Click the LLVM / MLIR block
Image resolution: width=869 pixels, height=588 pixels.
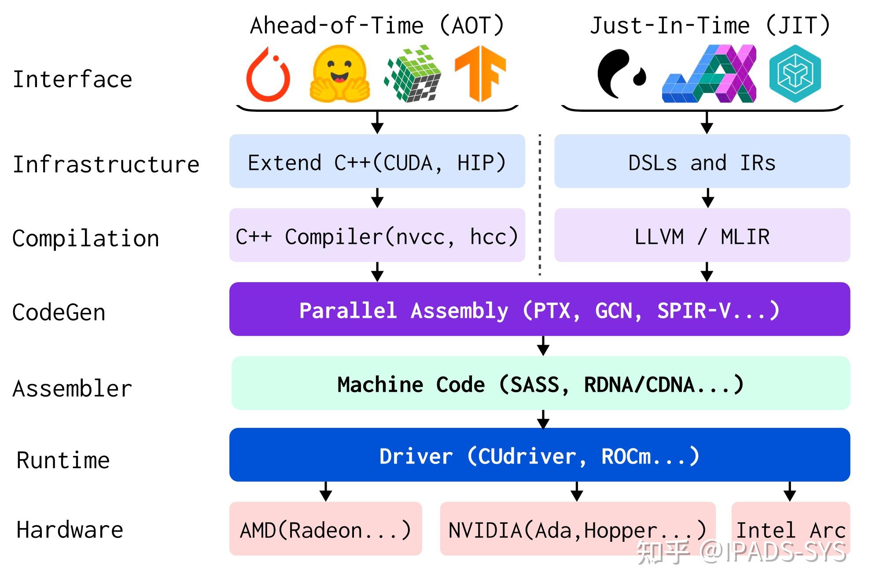click(702, 235)
